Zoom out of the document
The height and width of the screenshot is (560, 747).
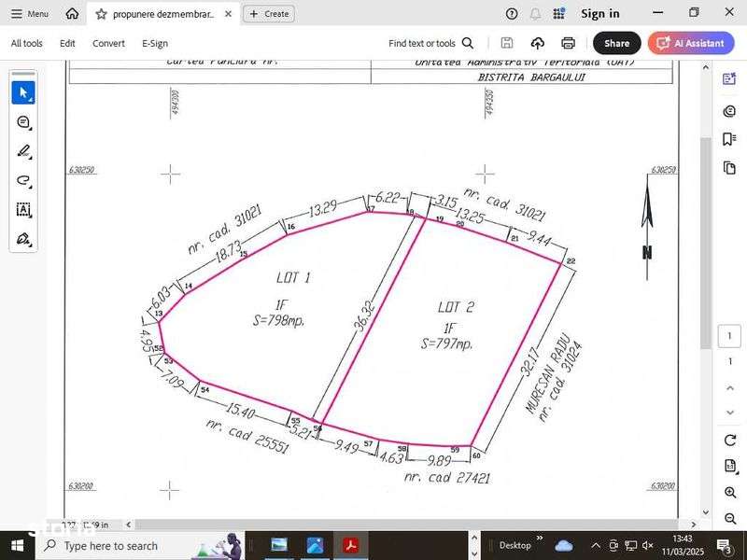[730, 518]
